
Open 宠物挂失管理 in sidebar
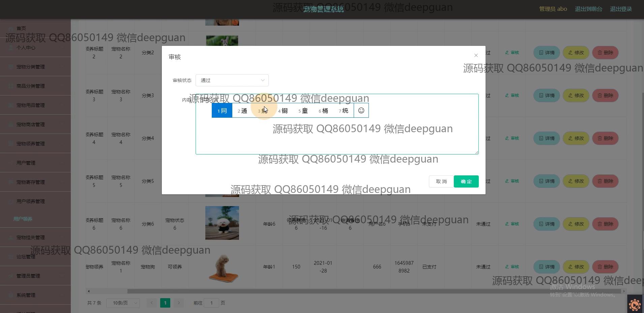pyautogui.click(x=35, y=237)
